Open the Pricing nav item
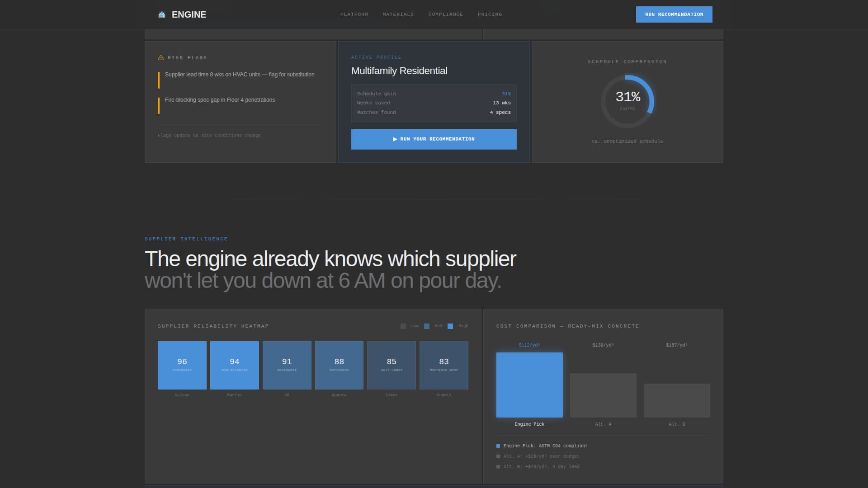This screenshot has width=868, height=488. pos(490,14)
